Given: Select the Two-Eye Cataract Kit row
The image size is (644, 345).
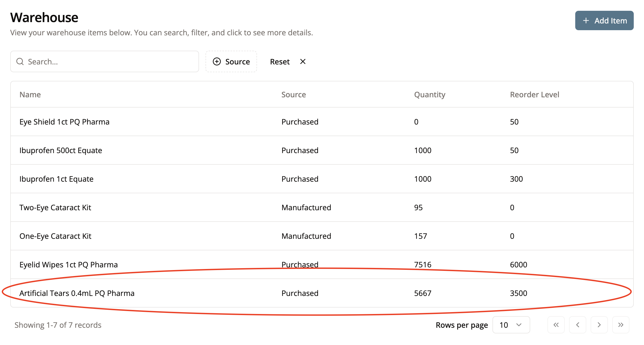Looking at the screenshot, I should (x=55, y=208).
